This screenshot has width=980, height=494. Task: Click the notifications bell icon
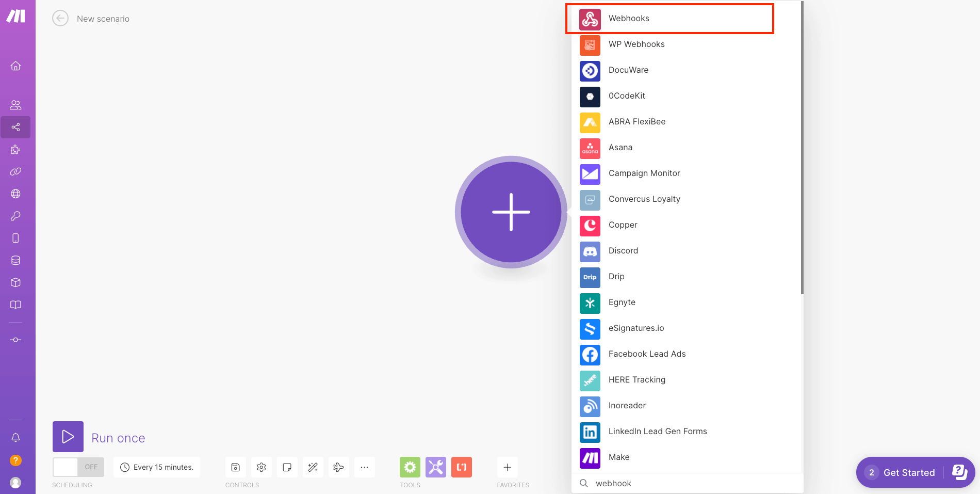[15, 438]
